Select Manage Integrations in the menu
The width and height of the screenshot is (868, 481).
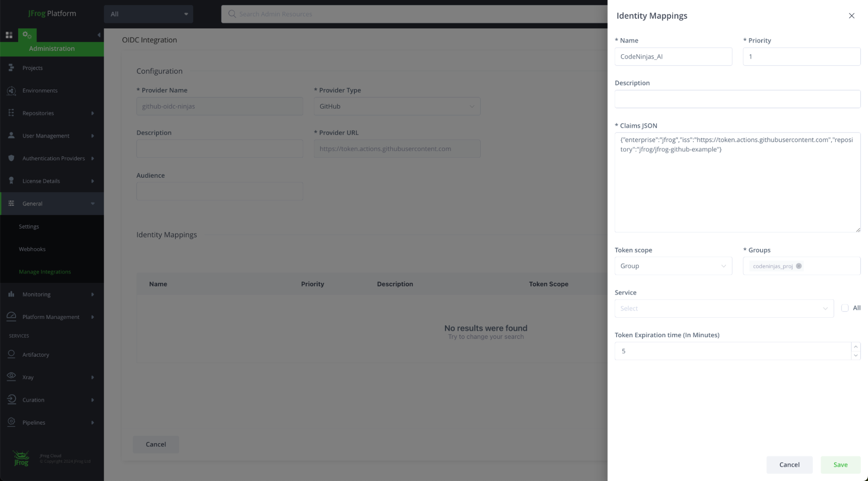point(44,271)
